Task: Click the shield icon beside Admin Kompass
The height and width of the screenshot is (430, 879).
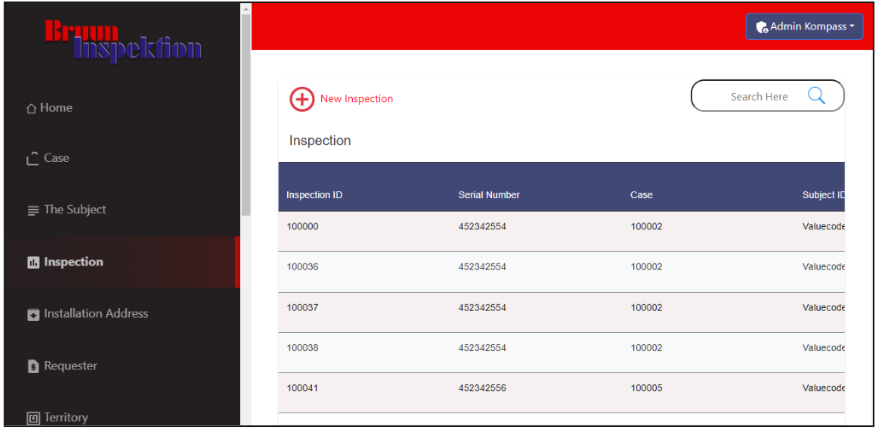Action: tap(761, 26)
